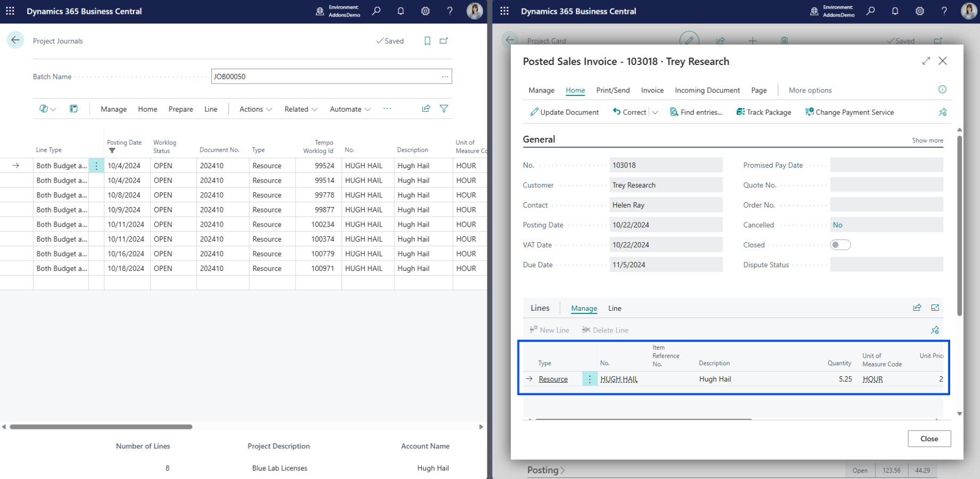Expand Posting section on Project Card

click(546, 470)
